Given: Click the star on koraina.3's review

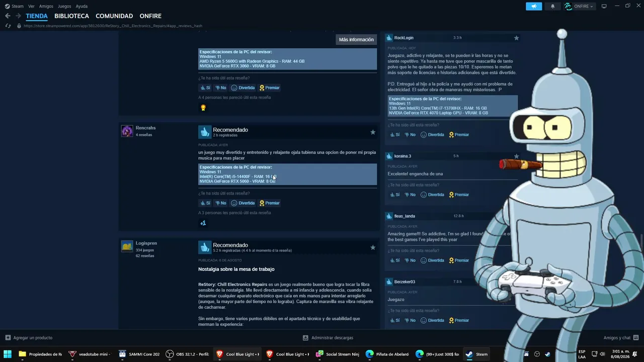Looking at the screenshot, I should click(x=516, y=156).
